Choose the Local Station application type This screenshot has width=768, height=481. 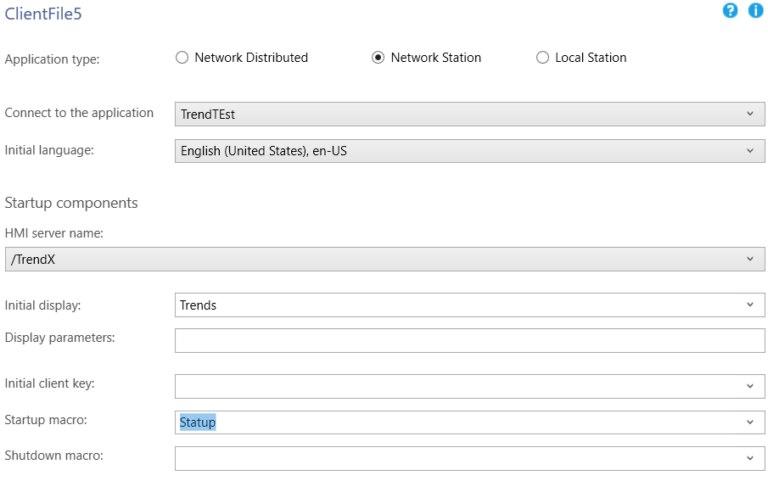(x=542, y=58)
